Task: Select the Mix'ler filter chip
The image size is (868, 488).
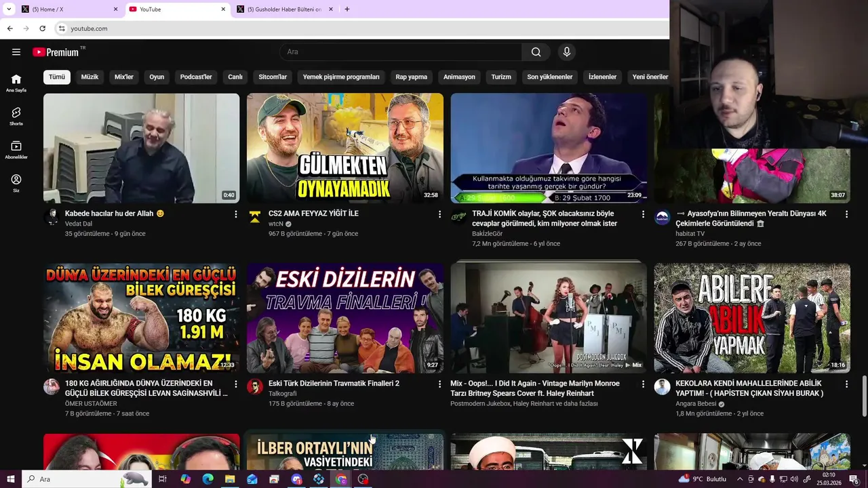Action: click(x=124, y=77)
